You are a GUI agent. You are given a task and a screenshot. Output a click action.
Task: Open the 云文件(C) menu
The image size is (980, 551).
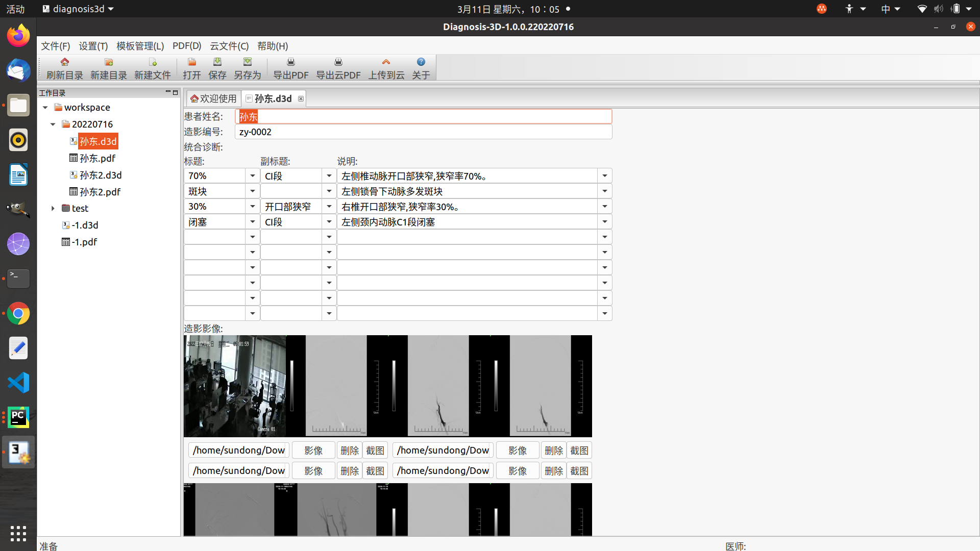(229, 46)
